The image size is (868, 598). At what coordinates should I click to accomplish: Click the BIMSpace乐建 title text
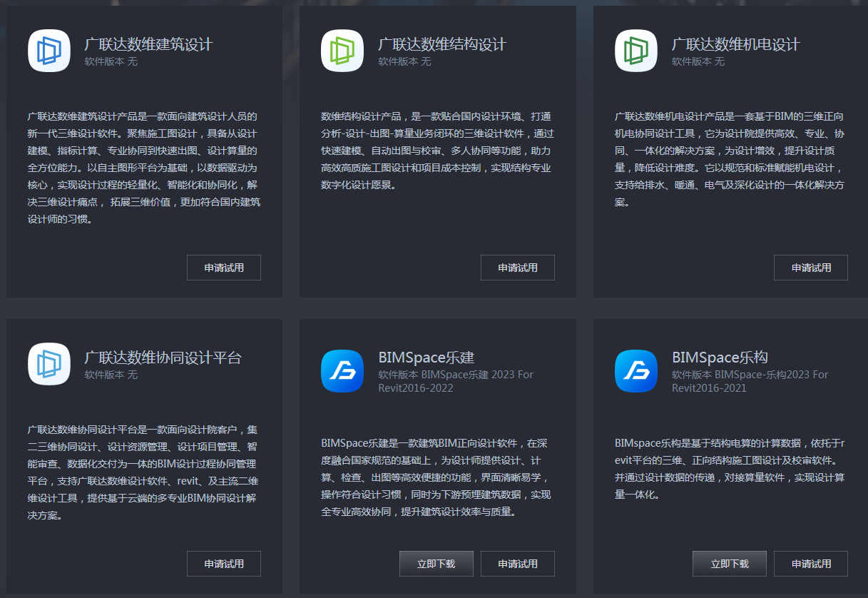(x=427, y=358)
